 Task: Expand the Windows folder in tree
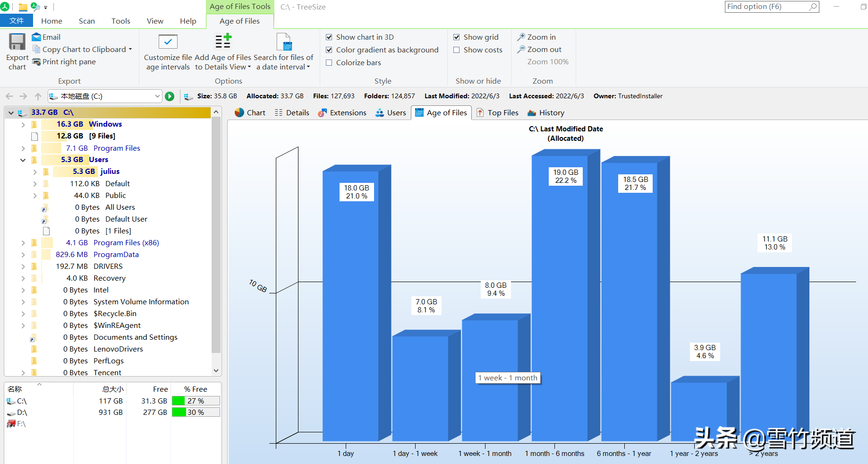pyautogui.click(x=23, y=124)
